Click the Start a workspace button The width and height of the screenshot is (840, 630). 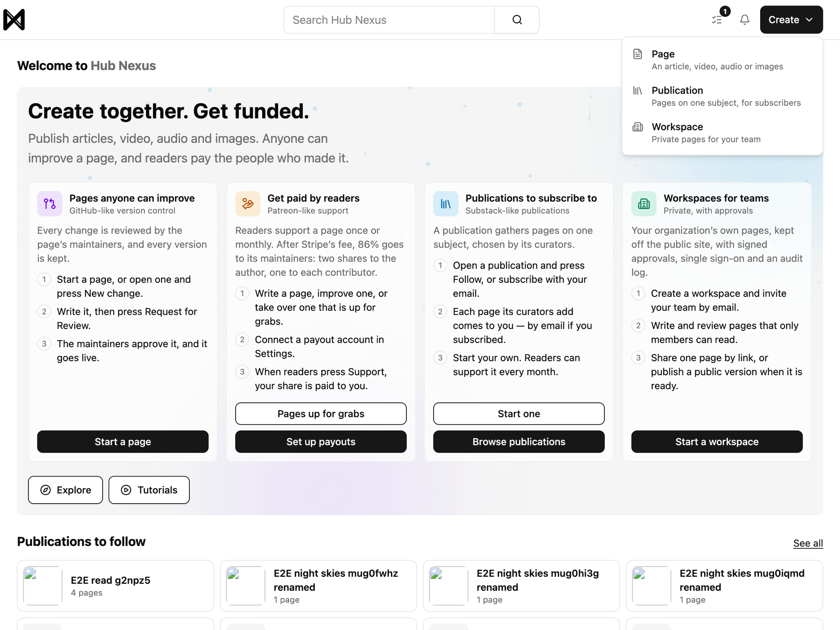click(717, 441)
